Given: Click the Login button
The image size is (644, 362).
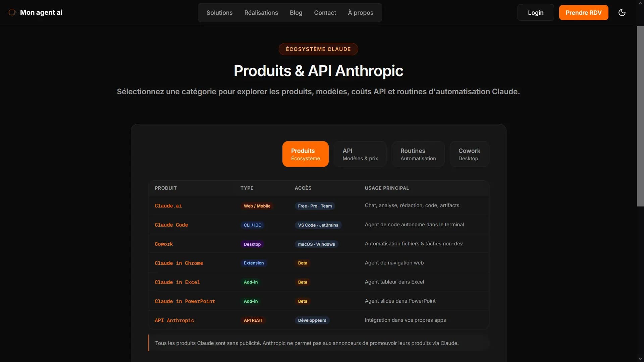Looking at the screenshot, I should pos(535,12).
